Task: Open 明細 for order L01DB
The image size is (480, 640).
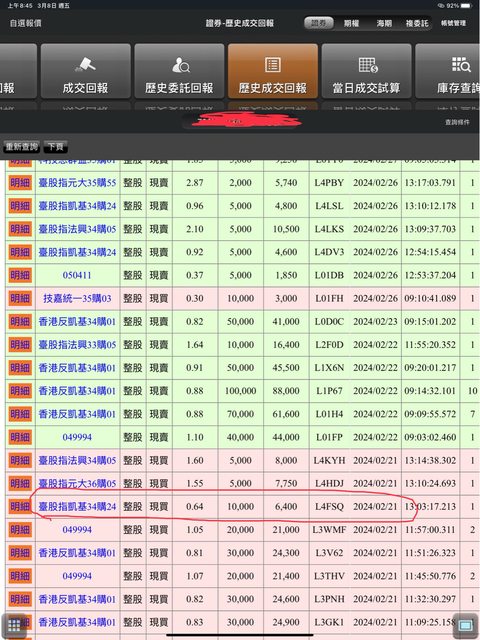Action: click(x=20, y=276)
